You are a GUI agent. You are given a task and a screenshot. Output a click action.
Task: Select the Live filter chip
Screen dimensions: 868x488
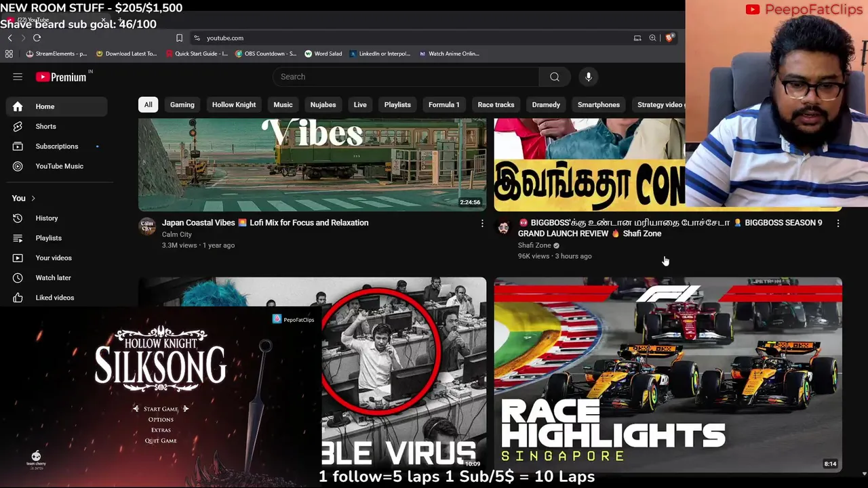coord(360,104)
